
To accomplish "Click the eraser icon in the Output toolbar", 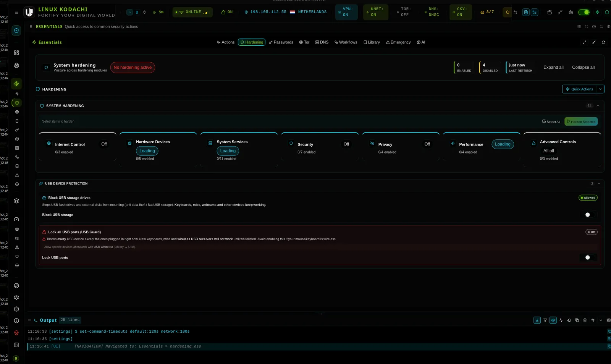I will point(569,320).
